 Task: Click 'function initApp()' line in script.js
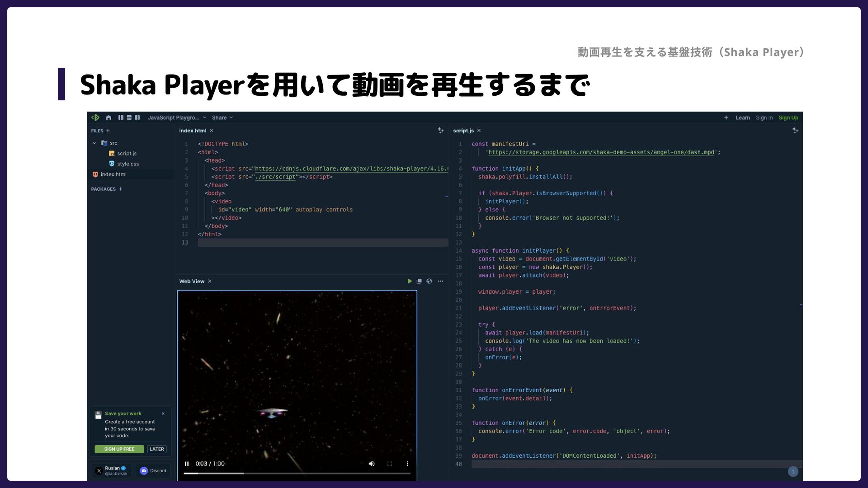point(505,169)
